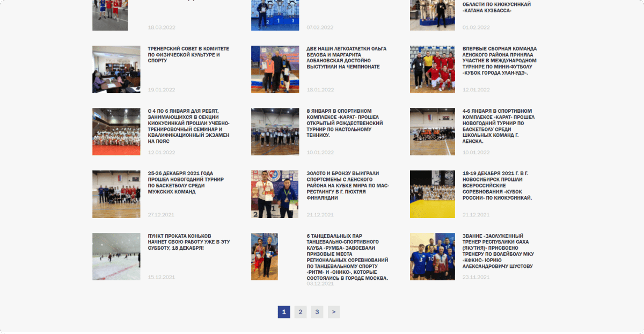Click date 12.01.2022 under the киокусинкай семинар article
The width and height of the screenshot is (644, 334).
[162, 153]
